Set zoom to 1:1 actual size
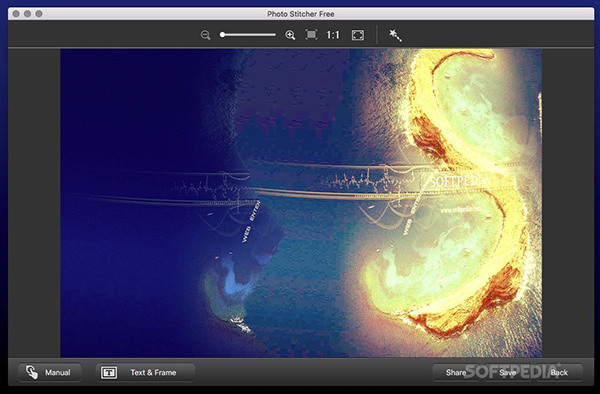The width and height of the screenshot is (600, 394). tap(333, 35)
